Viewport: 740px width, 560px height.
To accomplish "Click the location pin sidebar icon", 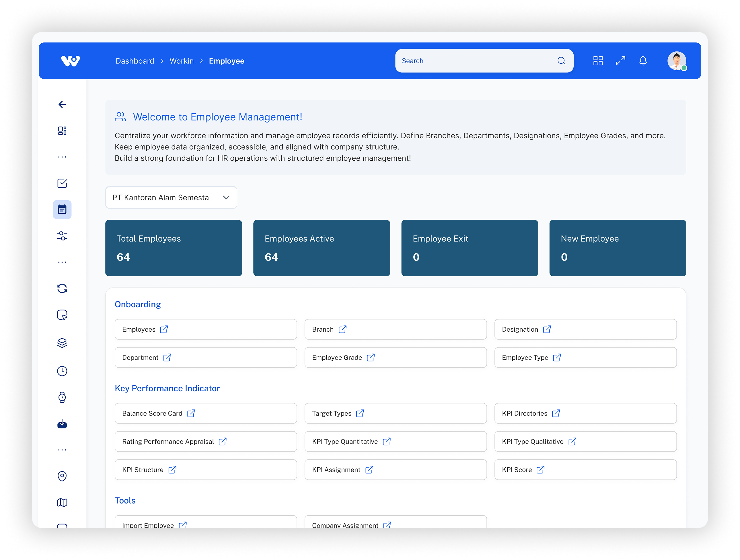I will pos(62,476).
